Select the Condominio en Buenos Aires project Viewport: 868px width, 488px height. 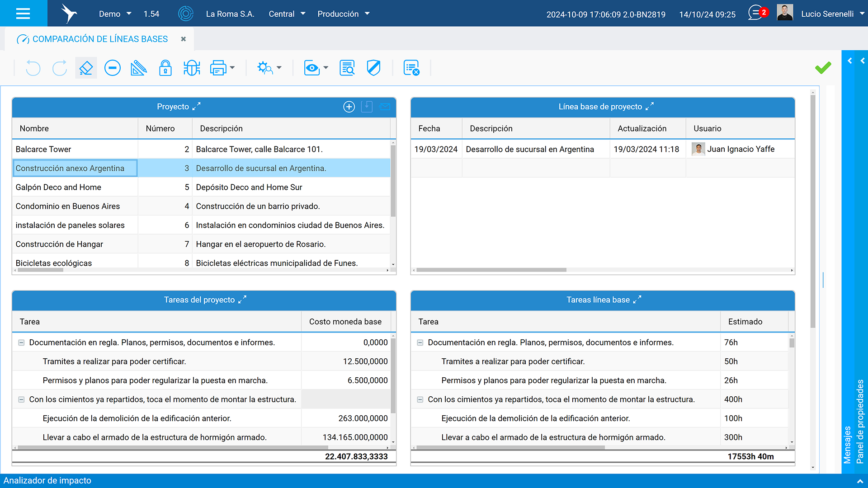click(201, 206)
